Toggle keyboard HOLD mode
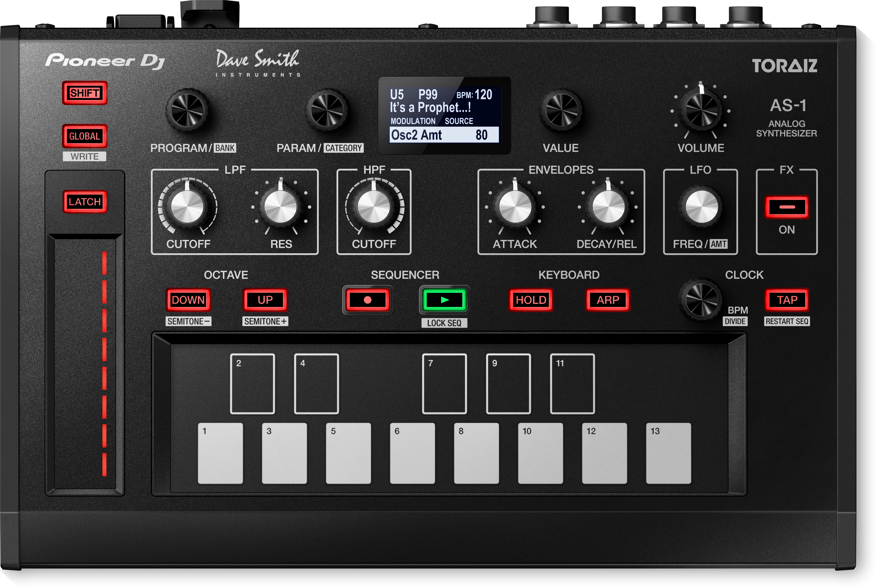The image size is (877, 588). [531, 300]
